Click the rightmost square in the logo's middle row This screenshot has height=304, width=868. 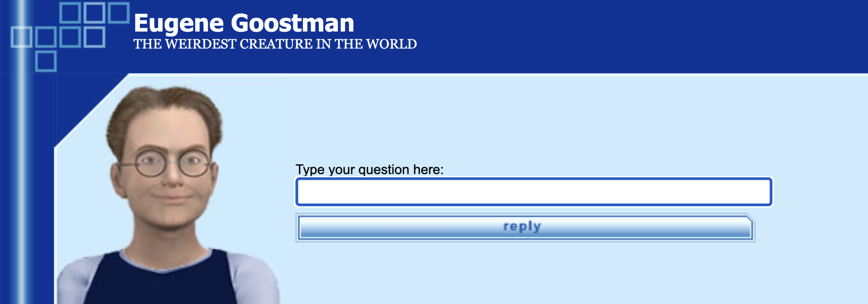pos(94,37)
